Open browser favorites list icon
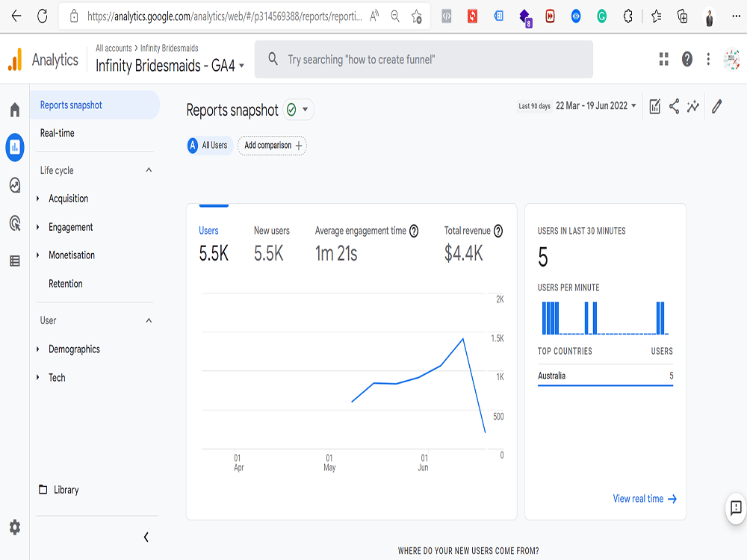 656,16
